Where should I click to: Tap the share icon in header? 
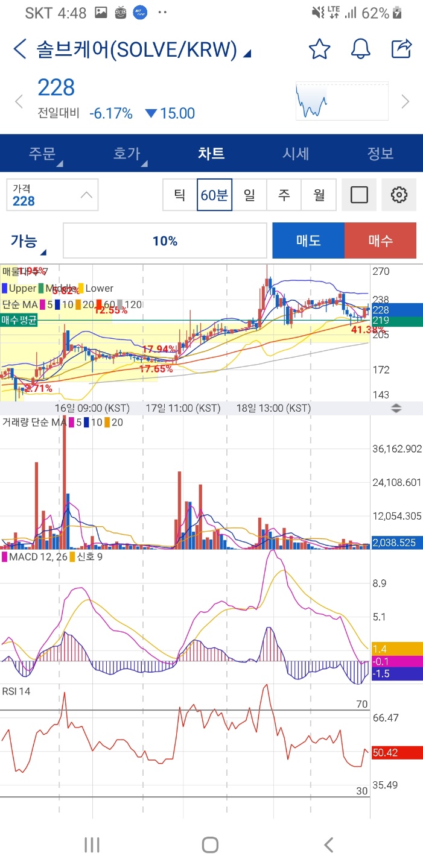pyautogui.click(x=401, y=49)
